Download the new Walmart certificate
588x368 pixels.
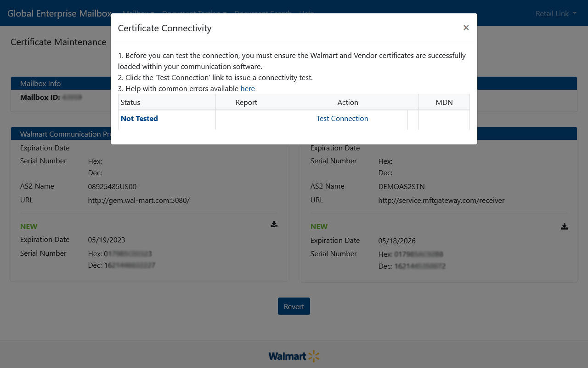(x=274, y=224)
